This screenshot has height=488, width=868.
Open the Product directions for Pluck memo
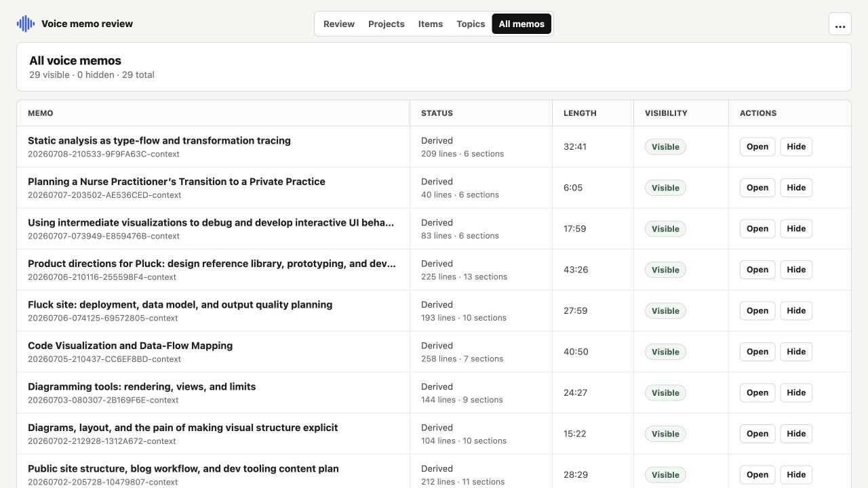(x=757, y=270)
